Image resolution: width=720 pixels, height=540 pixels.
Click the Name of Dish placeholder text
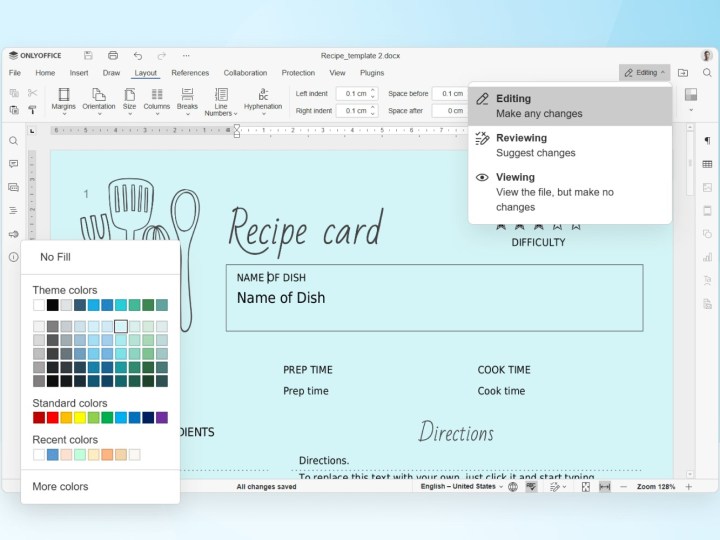tap(281, 298)
